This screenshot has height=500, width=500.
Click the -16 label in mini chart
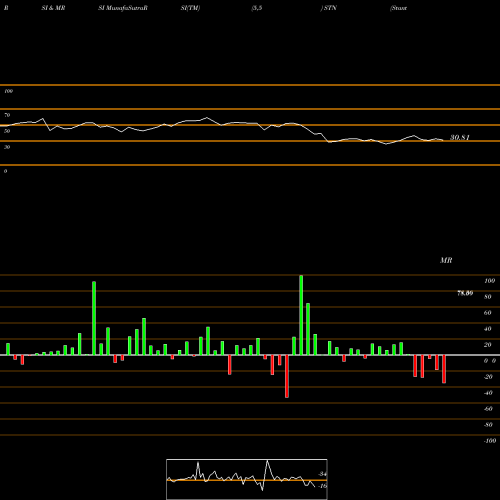322,486
